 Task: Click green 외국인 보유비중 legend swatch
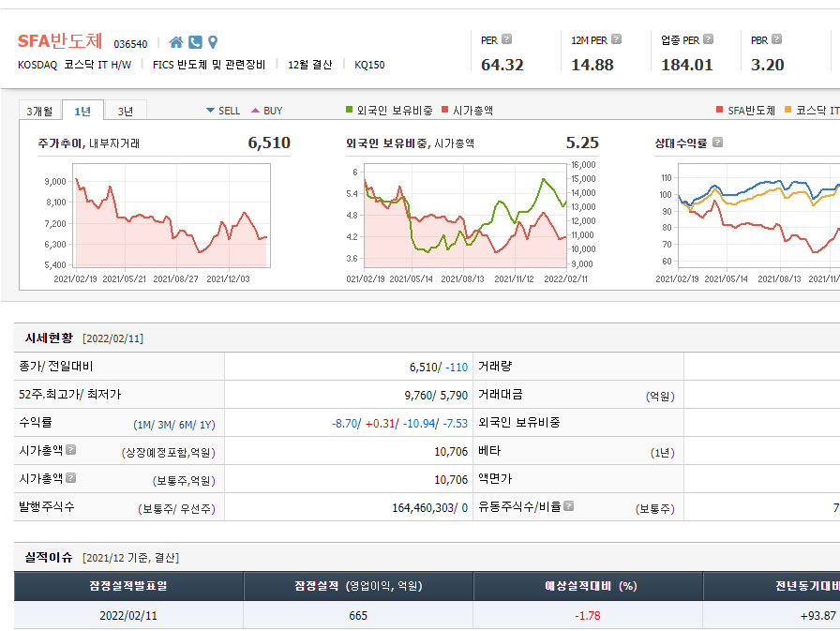coord(350,110)
